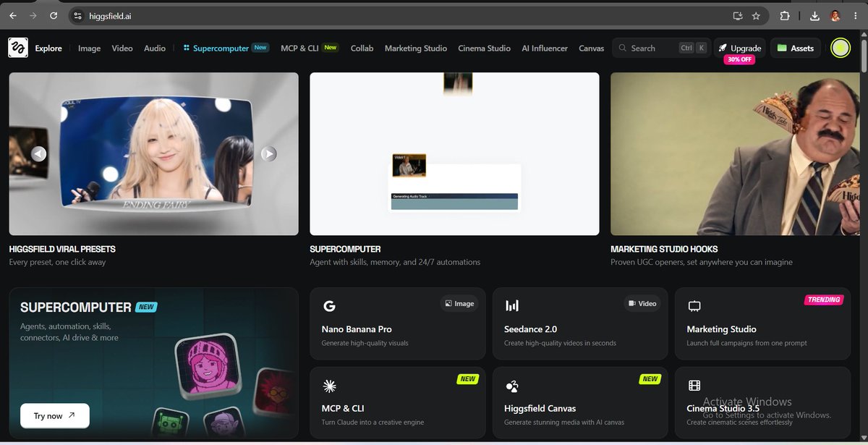Click the Higgsfield Canvas icon
Image resolution: width=868 pixels, height=445 pixels.
click(x=511, y=386)
